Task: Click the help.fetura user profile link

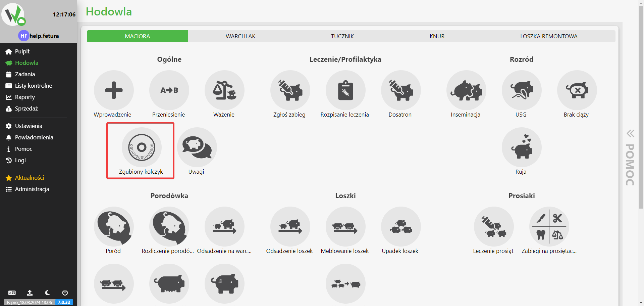Action: point(44,36)
